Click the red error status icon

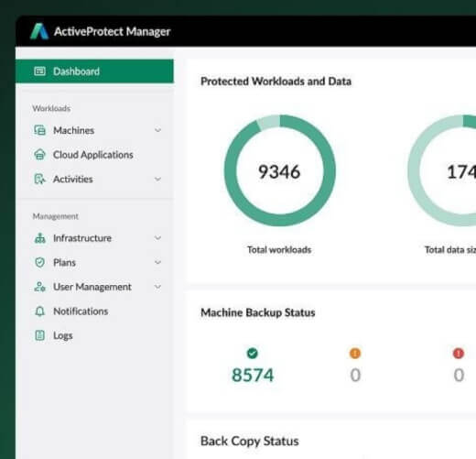tap(458, 354)
